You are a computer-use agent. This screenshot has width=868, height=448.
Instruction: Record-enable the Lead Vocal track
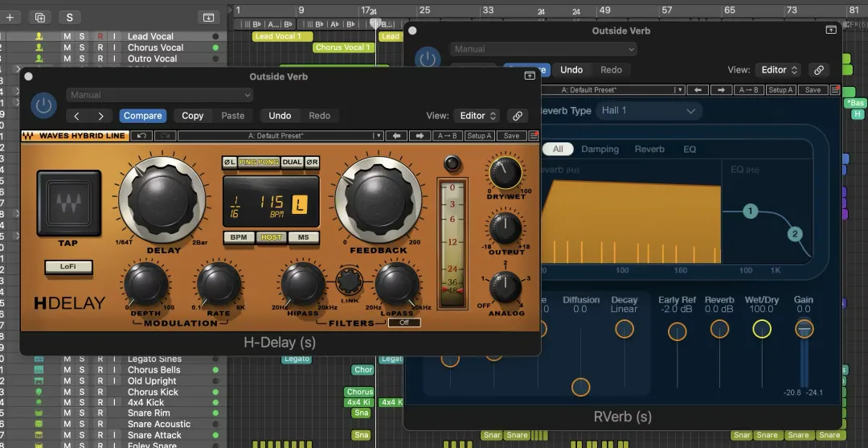[100, 36]
